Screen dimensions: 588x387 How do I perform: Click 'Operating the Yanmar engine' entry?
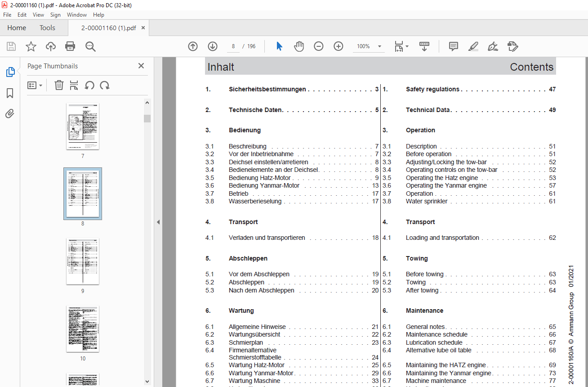coord(446,185)
